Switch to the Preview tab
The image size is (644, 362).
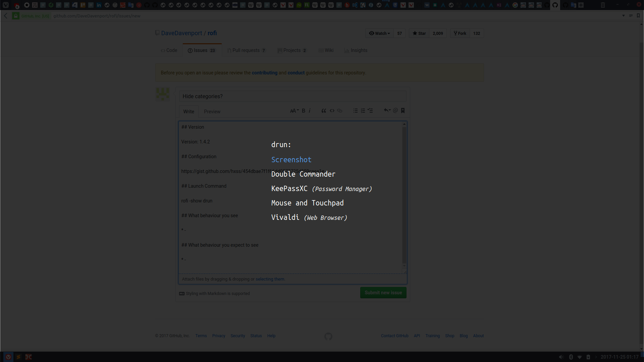212,111
